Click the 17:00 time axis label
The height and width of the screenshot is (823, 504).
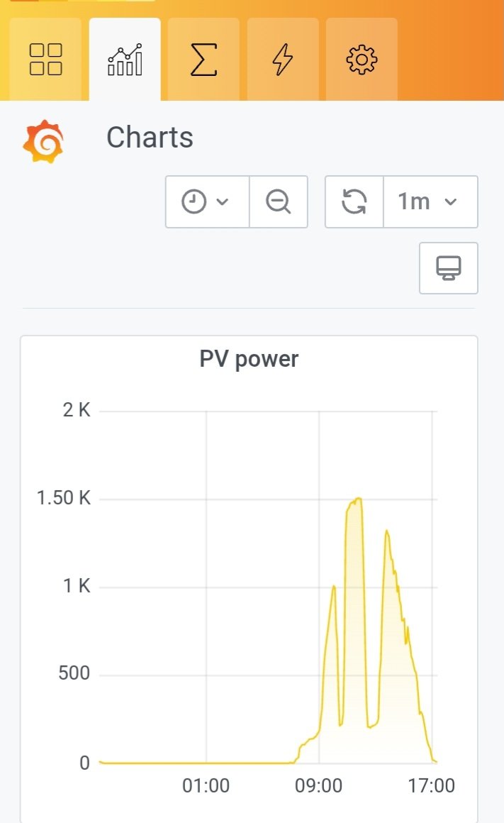click(x=432, y=786)
